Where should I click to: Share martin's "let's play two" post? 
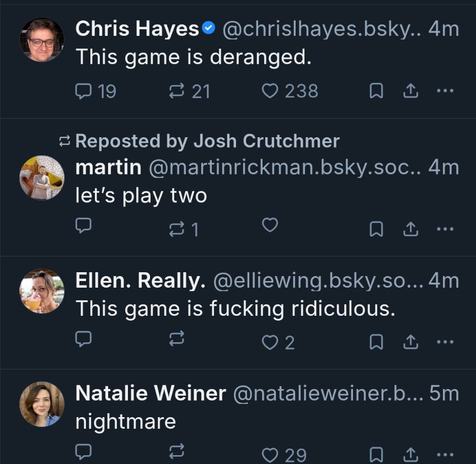[x=410, y=228]
